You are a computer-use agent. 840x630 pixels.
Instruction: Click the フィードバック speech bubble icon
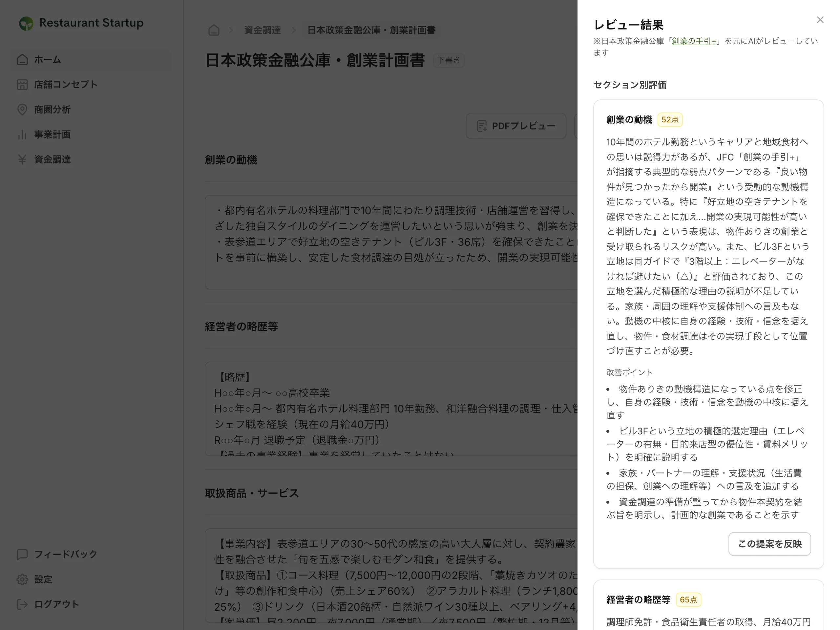[22, 555]
